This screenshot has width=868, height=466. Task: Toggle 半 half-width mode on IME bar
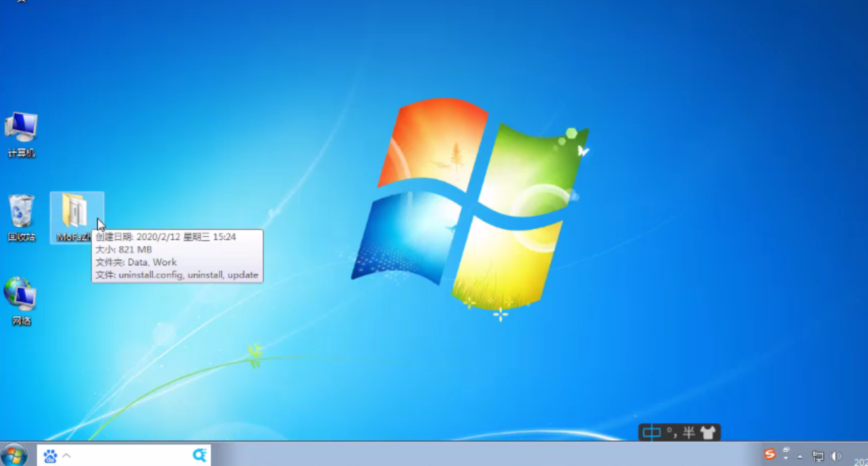689,433
